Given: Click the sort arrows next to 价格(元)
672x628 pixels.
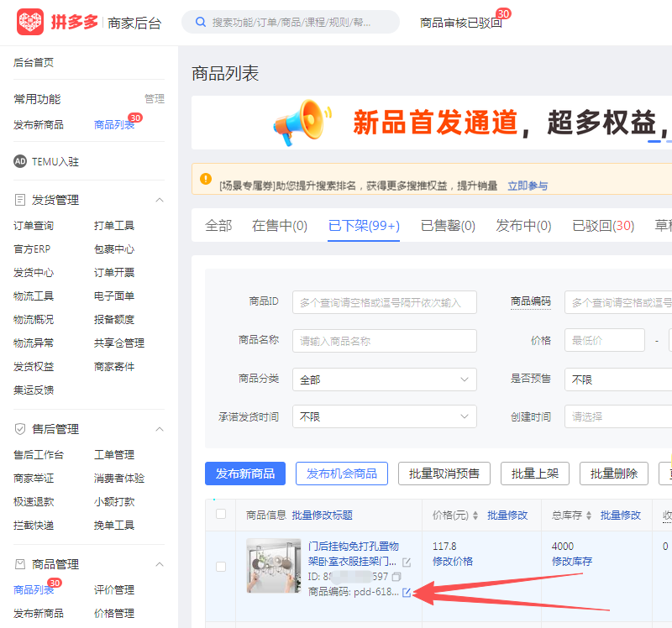Looking at the screenshot, I should (477, 515).
